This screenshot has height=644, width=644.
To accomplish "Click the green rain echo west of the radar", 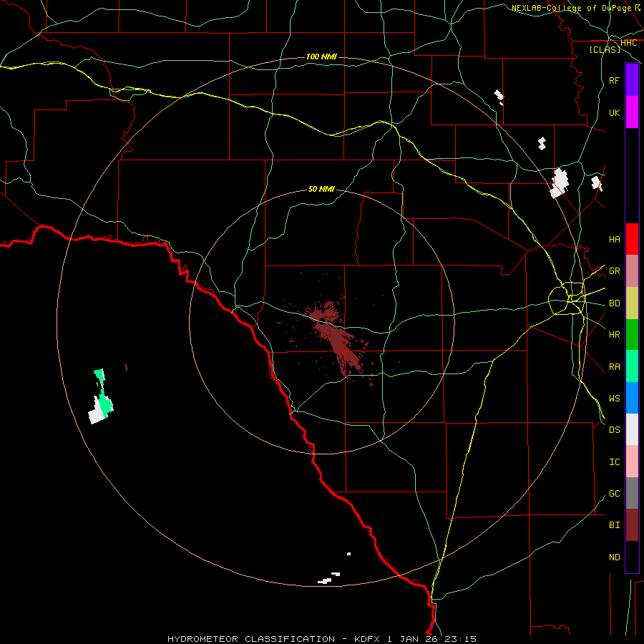I will [x=104, y=394].
